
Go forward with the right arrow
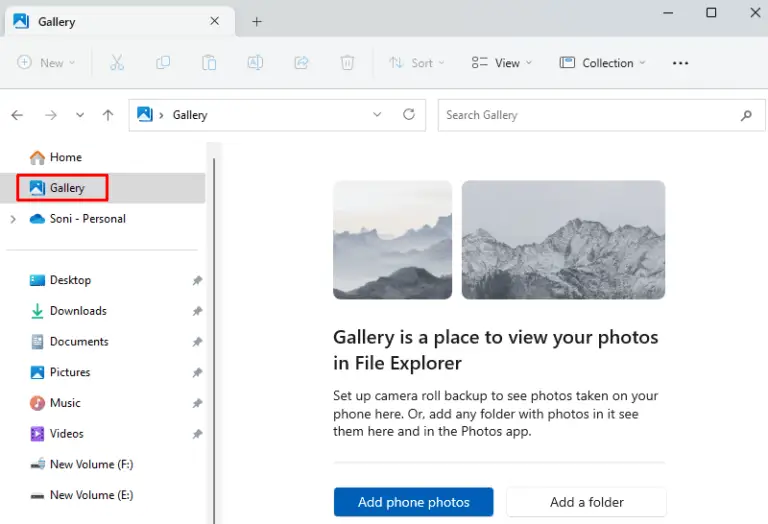(50, 115)
